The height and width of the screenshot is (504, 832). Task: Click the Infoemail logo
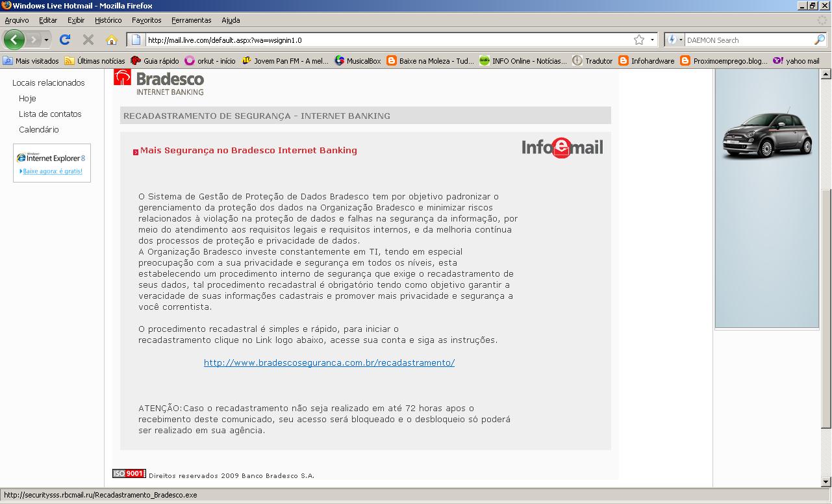coord(562,148)
